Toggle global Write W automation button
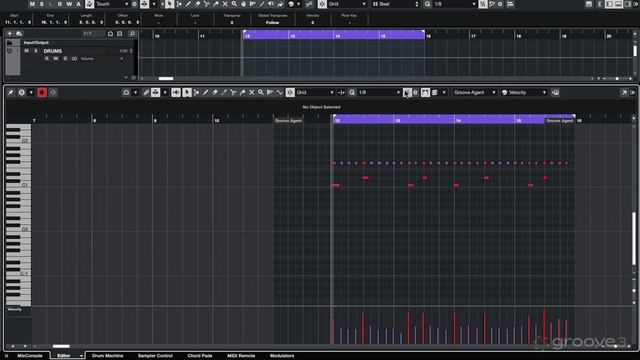Screen dimensions: 640x360 tap(69, 4)
